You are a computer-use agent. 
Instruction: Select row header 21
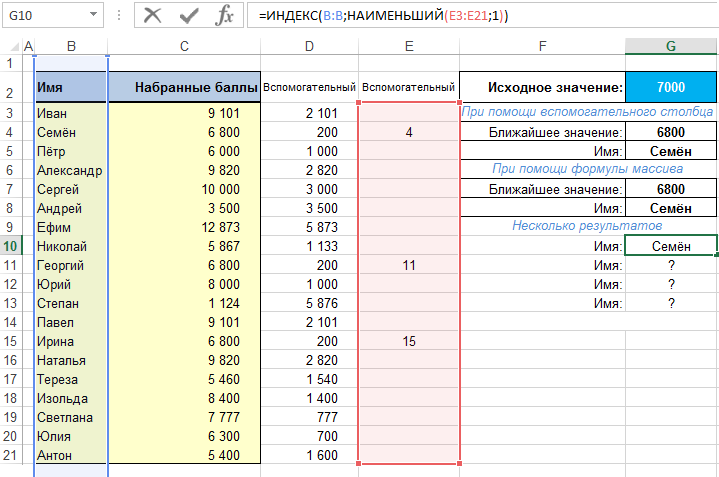pos(11,455)
